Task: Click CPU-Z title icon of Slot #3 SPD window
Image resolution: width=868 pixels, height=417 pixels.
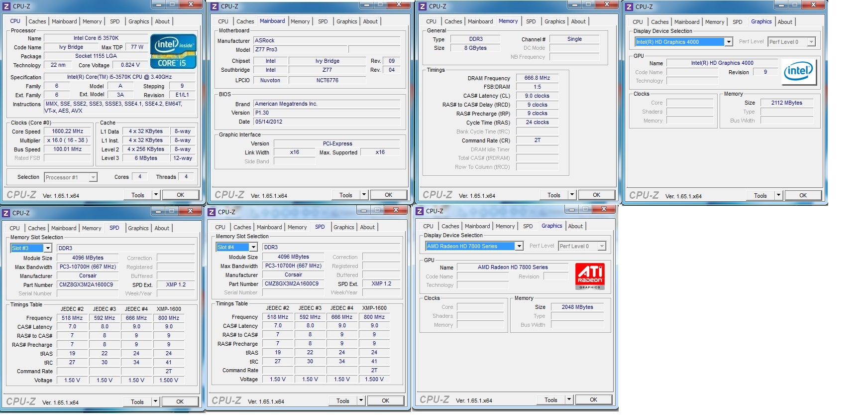Action: [x=6, y=213]
